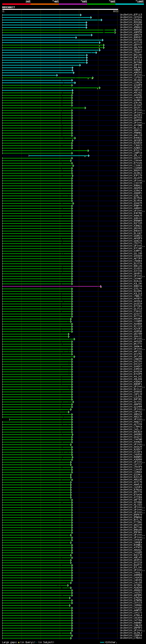Select the BB930077 query name
The image size is (146, 644).
8,8
